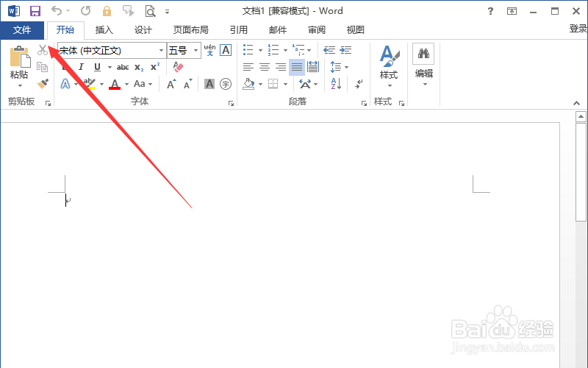Screen dimensions: 588x368
Task: Click the Undo arrow icon
Action: click(57, 11)
